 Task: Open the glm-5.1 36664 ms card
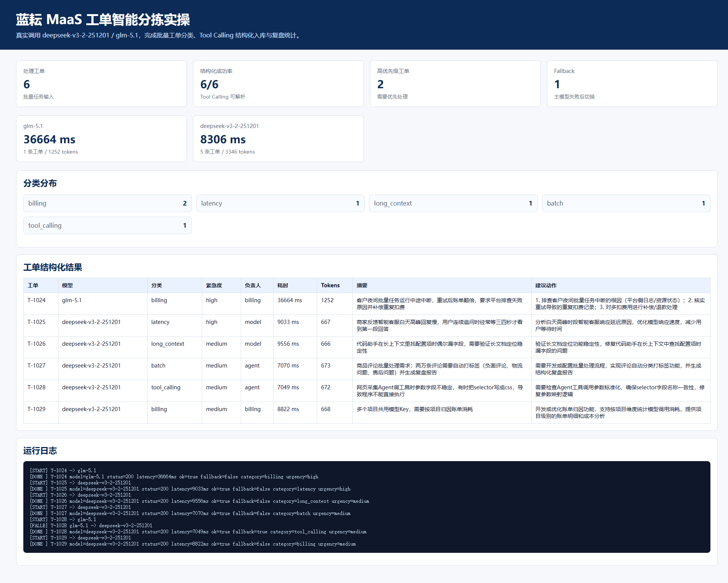point(101,139)
